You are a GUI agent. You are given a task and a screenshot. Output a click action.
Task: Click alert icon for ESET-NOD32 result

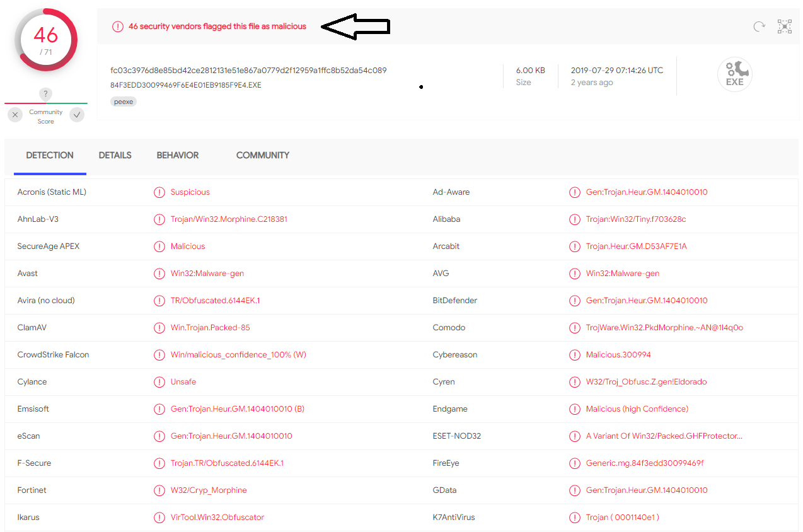pyautogui.click(x=575, y=436)
